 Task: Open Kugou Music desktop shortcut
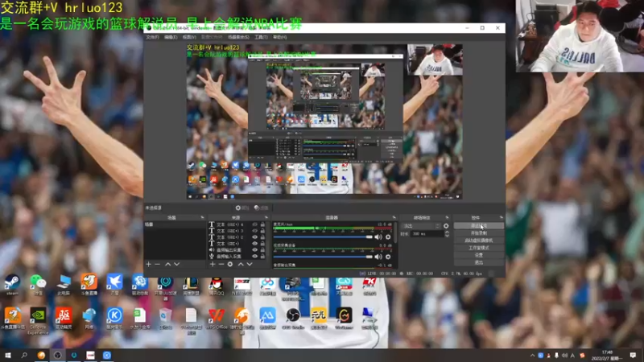tap(114, 318)
